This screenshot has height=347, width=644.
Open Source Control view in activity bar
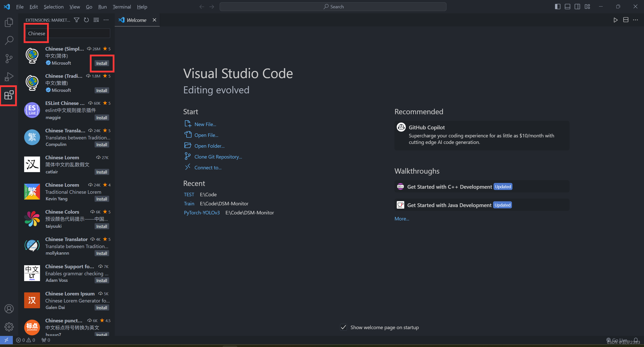[x=9, y=58]
